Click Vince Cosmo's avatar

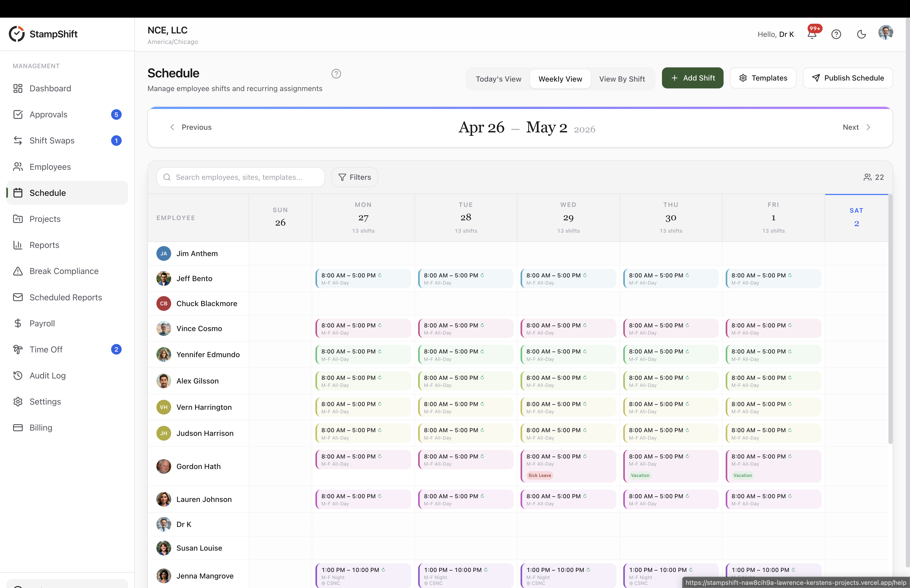[x=164, y=328]
